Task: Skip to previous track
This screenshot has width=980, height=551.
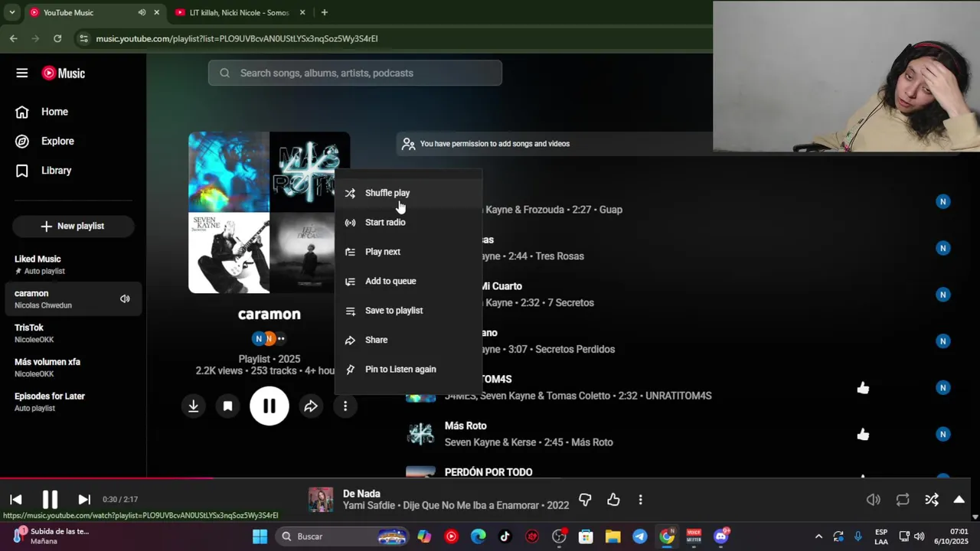Action: coord(16,500)
